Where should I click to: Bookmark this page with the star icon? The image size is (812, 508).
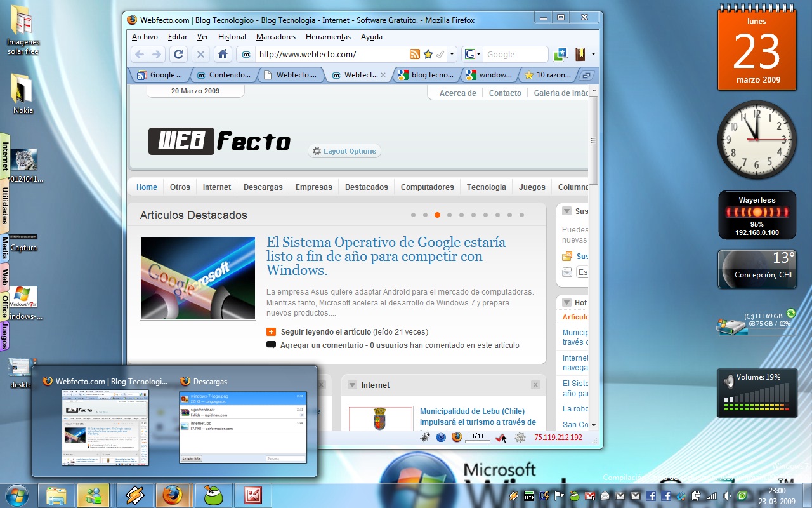[x=428, y=55]
